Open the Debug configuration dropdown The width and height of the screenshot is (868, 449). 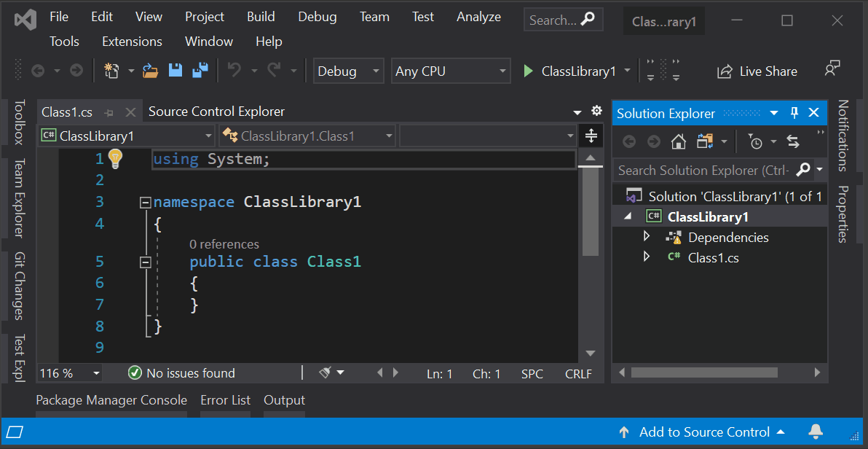tap(349, 71)
